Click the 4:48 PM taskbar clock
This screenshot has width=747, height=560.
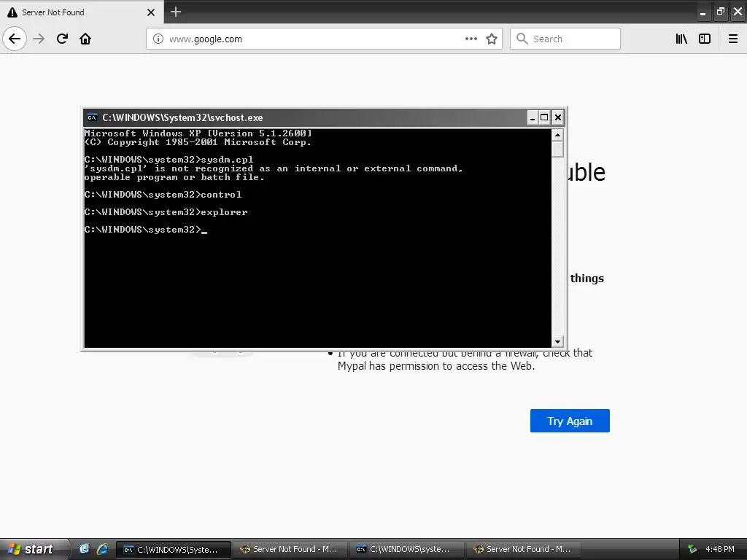(x=719, y=549)
